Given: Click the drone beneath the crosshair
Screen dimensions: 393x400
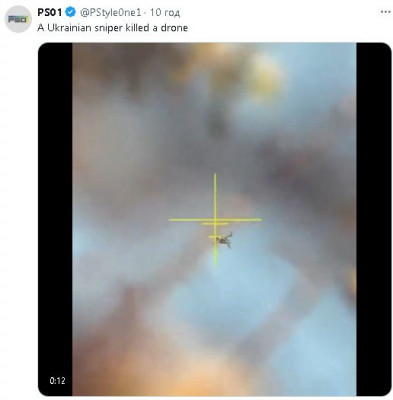Looking at the screenshot, I should (224, 240).
